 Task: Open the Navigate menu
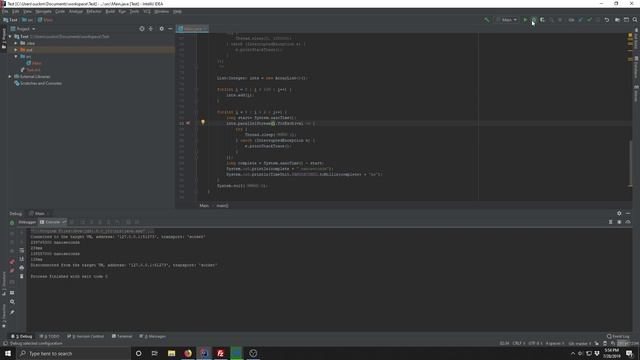pos(43,11)
